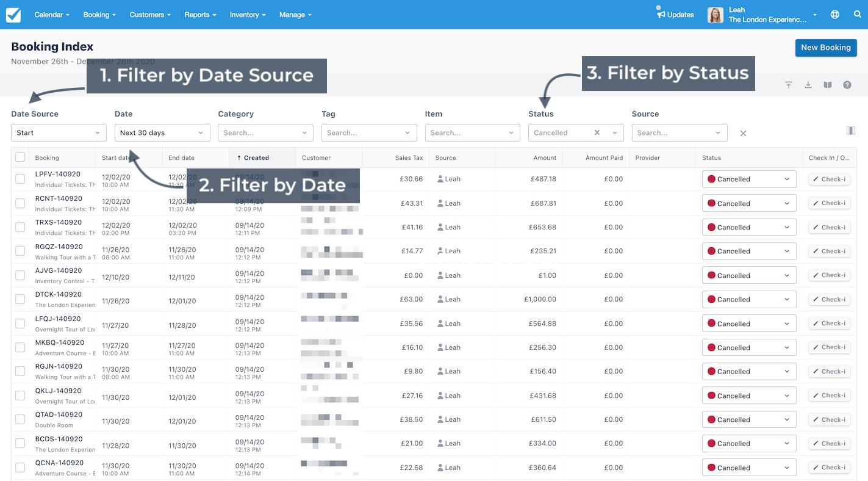Open the Date Source dropdown showing Start
Screen dimensions: 868x481
point(59,132)
